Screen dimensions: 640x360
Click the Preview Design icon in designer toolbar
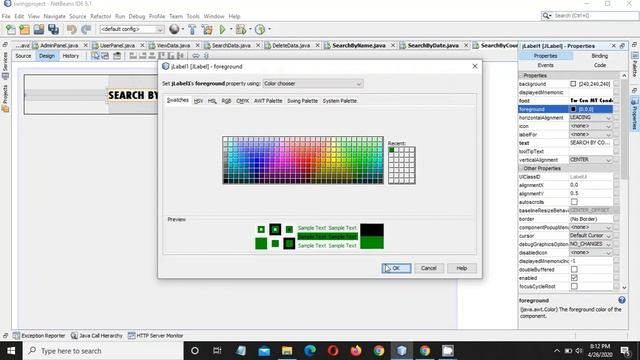click(x=117, y=56)
